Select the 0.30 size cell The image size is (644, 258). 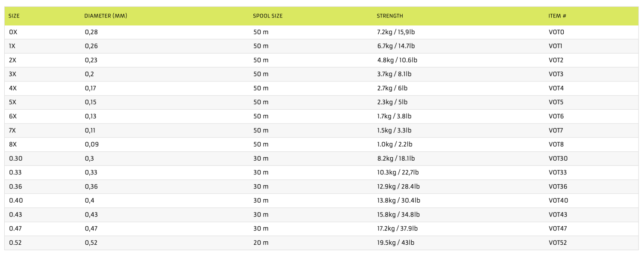point(15,159)
